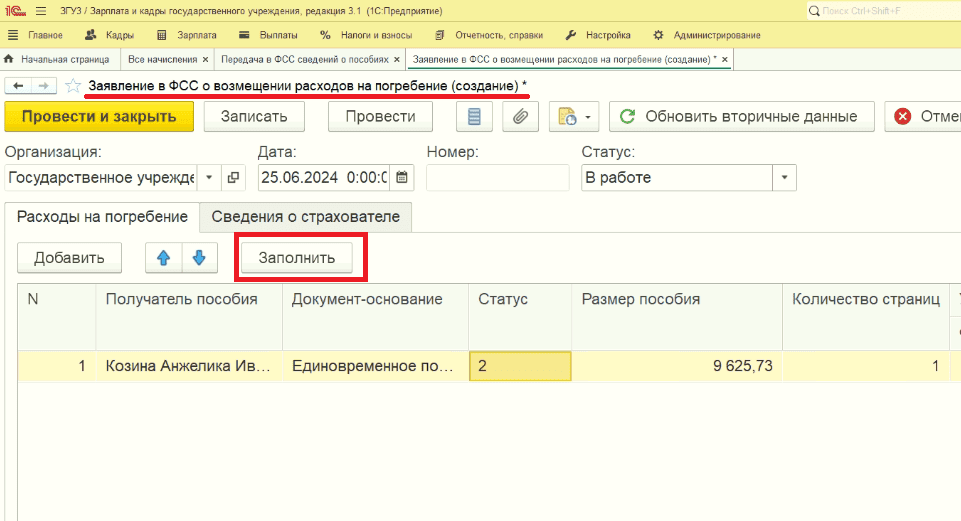Image resolution: width=961 pixels, height=521 pixels.
Task: Click the 1C logo icon
Action: tap(15, 11)
